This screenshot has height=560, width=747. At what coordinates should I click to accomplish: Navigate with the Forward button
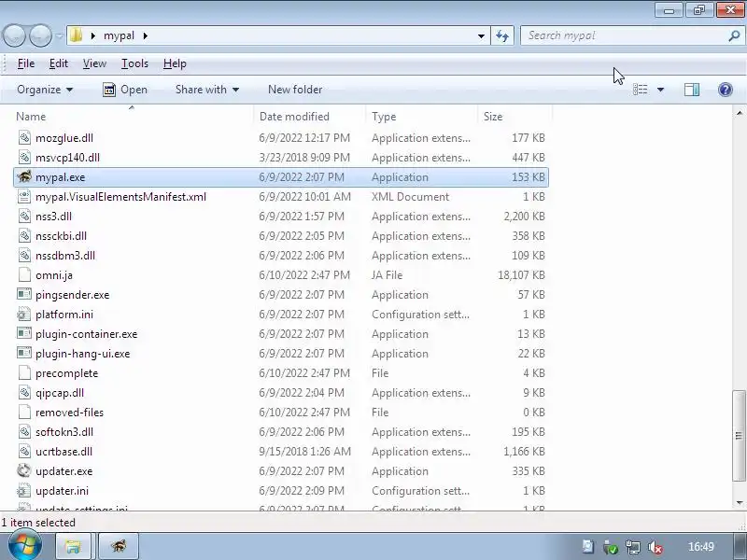[x=41, y=35]
